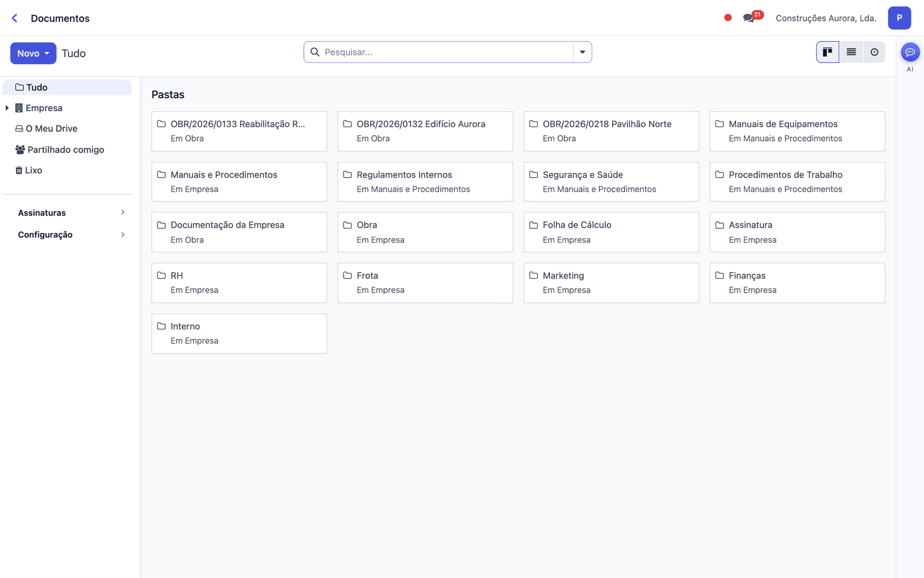Open OBR/2026/0132 Edifício Aurora folder
The height and width of the screenshot is (578, 924).
pyautogui.click(x=425, y=131)
